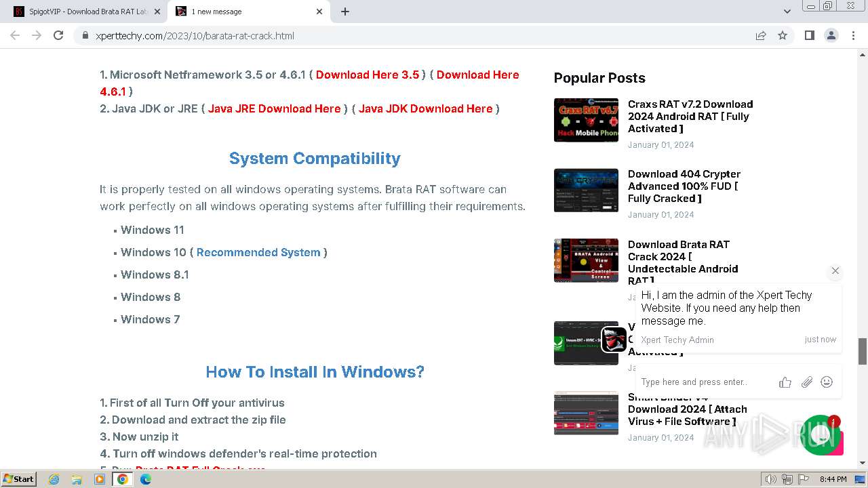Reload the current page
The width and height of the screenshot is (868, 488).
tap(58, 35)
